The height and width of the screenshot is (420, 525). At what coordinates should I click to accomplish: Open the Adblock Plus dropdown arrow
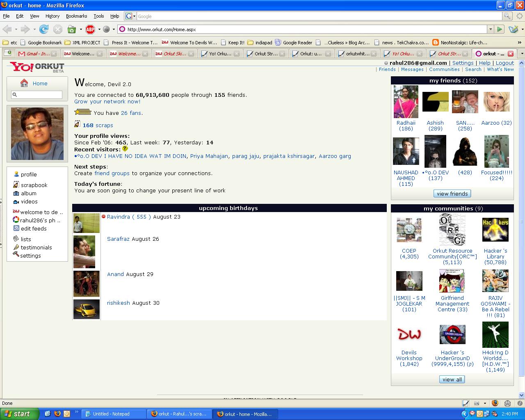tap(99, 29)
